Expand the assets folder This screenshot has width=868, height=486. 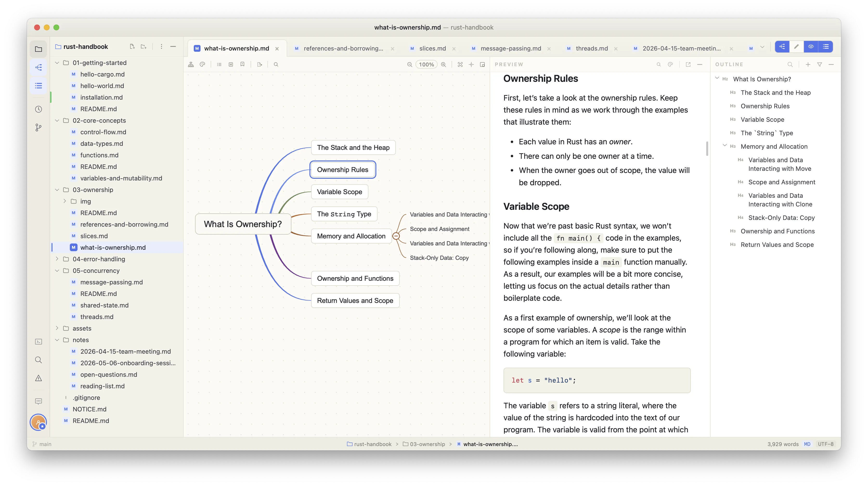[x=57, y=328]
